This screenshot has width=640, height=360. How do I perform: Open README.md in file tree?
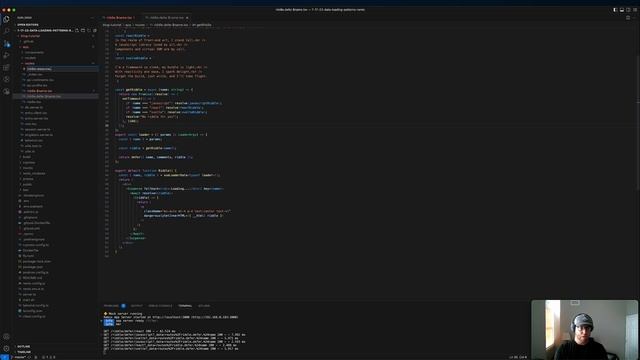click(x=32, y=278)
